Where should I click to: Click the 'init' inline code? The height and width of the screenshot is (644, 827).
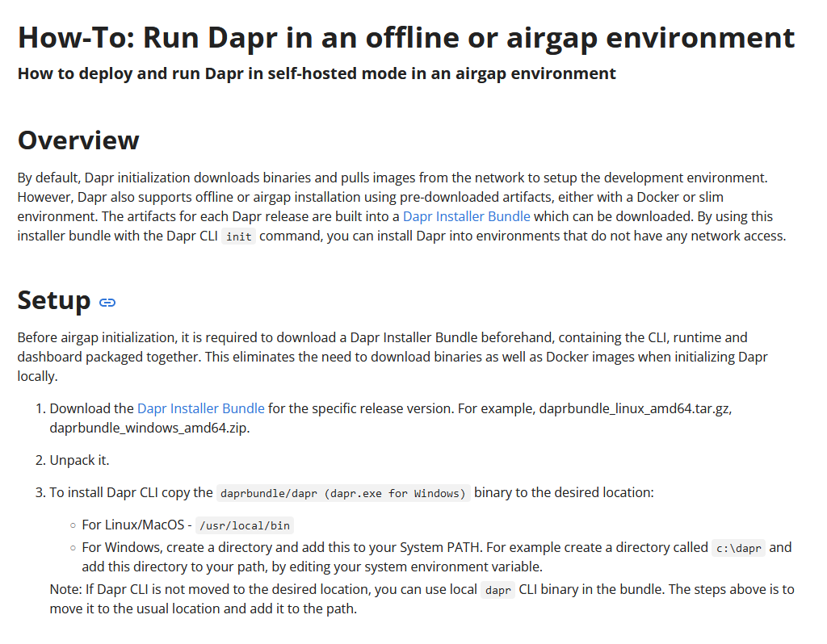(238, 236)
